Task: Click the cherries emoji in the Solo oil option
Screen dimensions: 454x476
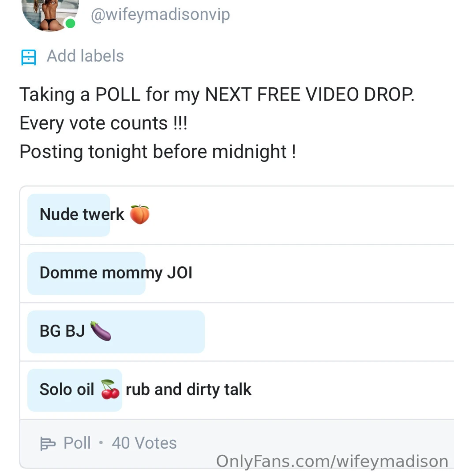Action: click(x=109, y=390)
